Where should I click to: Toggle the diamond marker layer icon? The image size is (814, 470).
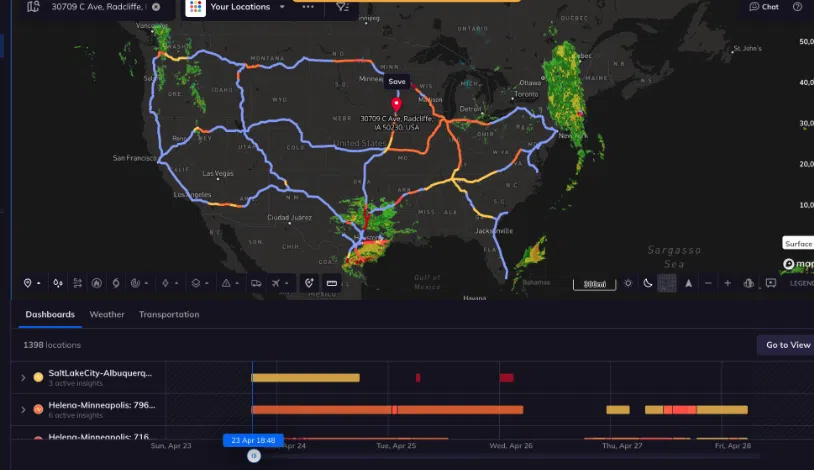click(165, 283)
